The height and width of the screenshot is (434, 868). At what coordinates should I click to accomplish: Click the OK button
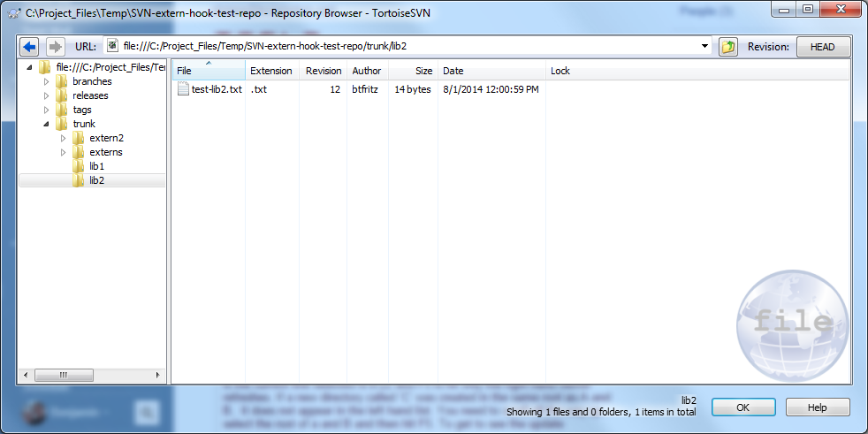click(743, 407)
